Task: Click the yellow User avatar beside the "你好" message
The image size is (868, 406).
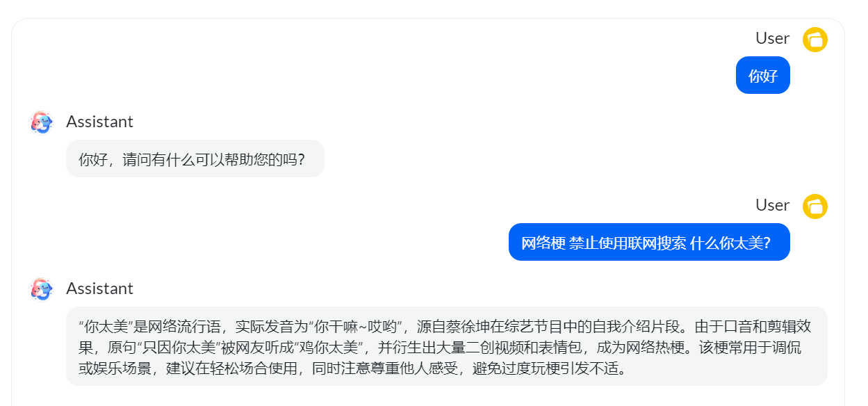Action: pyautogui.click(x=815, y=40)
